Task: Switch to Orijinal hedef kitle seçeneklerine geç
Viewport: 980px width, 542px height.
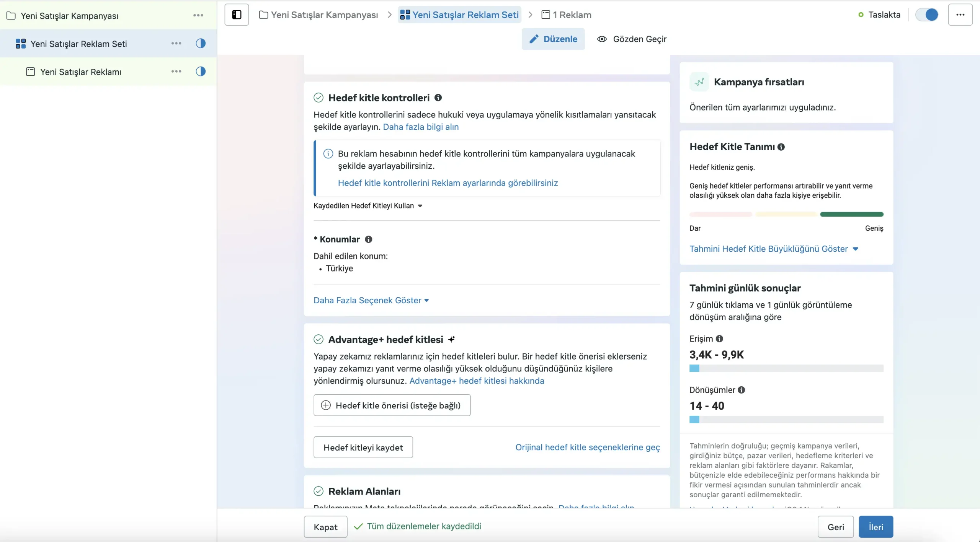Action: click(588, 448)
